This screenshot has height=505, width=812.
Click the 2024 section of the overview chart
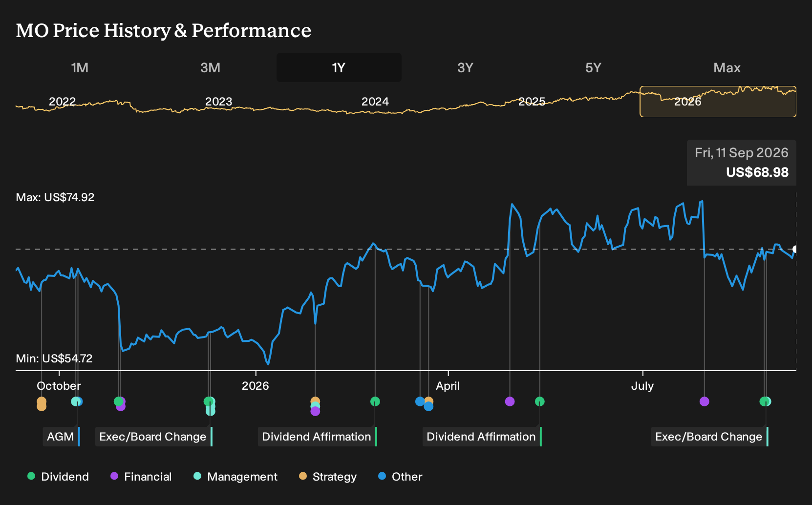pos(375,102)
